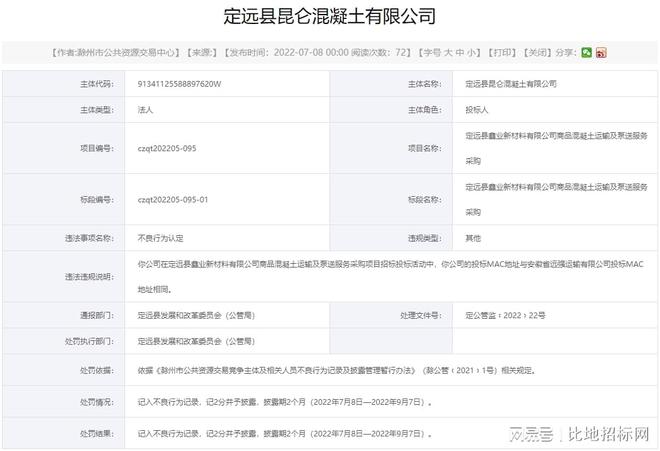Select the 处罚依据 basis text citing 滁公管
The width and height of the screenshot is (660, 451).
coord(337,371)
